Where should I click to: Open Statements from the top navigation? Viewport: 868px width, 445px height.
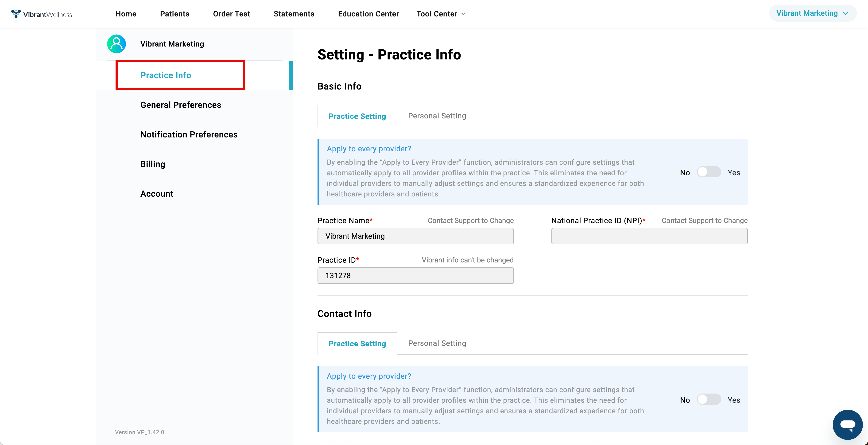[x=294, y=14]
